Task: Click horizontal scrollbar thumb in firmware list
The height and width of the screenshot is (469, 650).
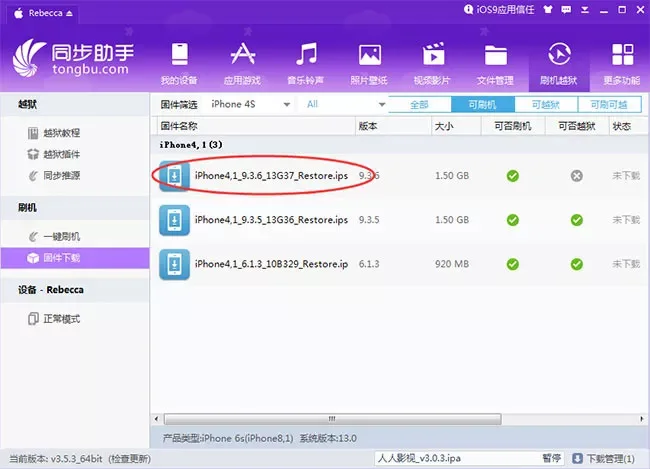Action: 332,419
